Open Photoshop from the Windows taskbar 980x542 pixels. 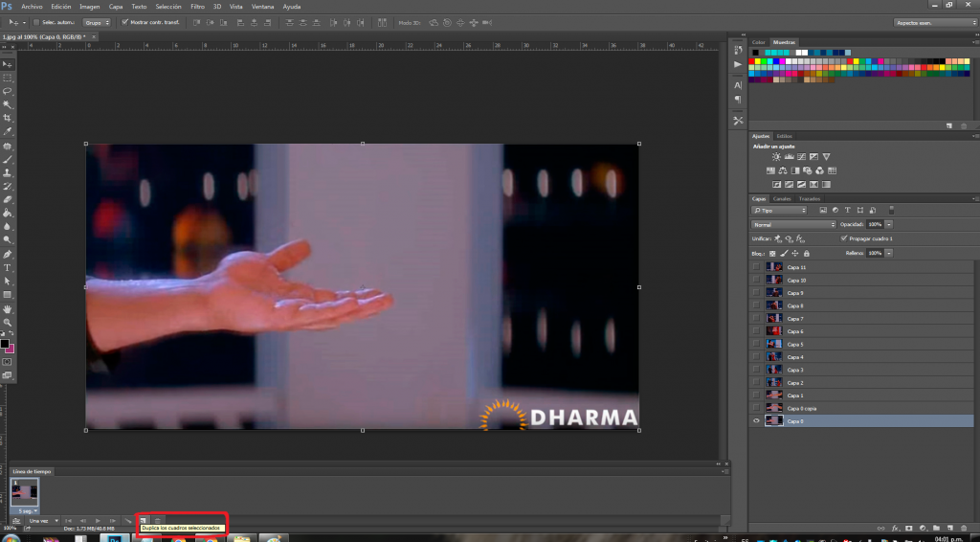115,537
